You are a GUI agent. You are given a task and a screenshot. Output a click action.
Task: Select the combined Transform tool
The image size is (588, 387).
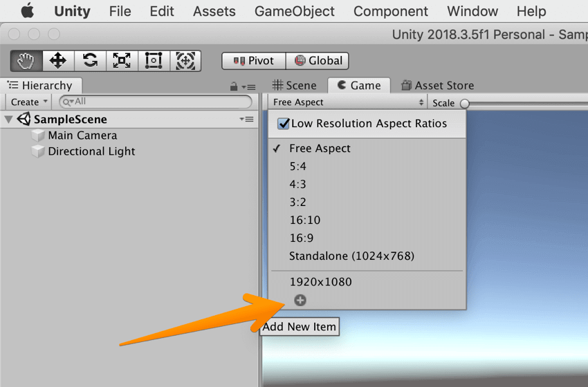[x=185, y=61]
